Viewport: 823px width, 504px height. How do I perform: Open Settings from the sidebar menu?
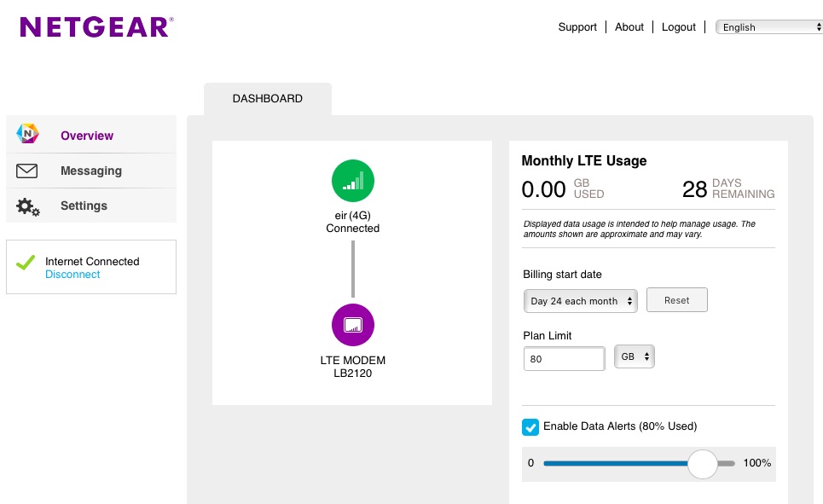84,206
